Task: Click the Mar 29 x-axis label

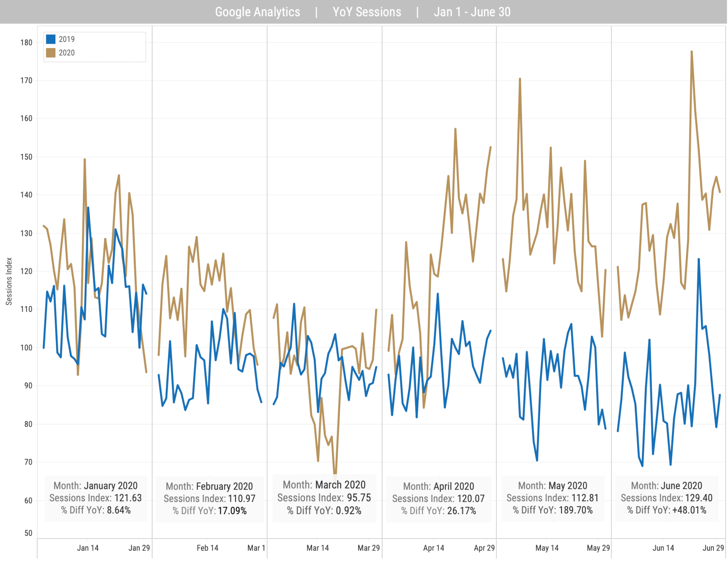Action: 369,548
